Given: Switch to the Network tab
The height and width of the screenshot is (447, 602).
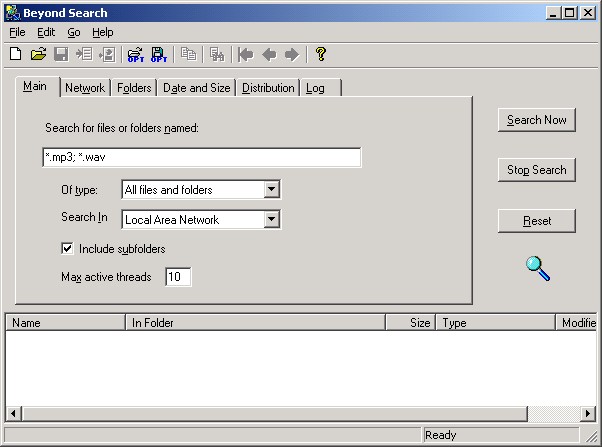Looking at the screenshot, I should [85, 88].
